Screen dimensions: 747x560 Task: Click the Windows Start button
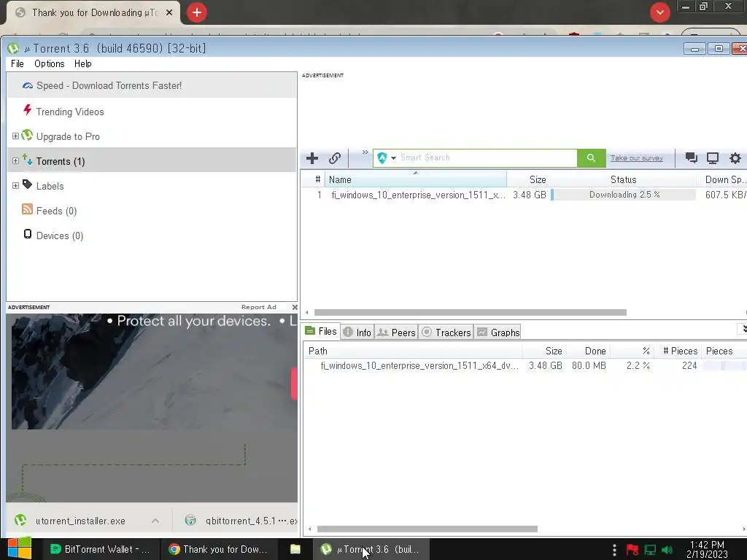click(19, 548)
